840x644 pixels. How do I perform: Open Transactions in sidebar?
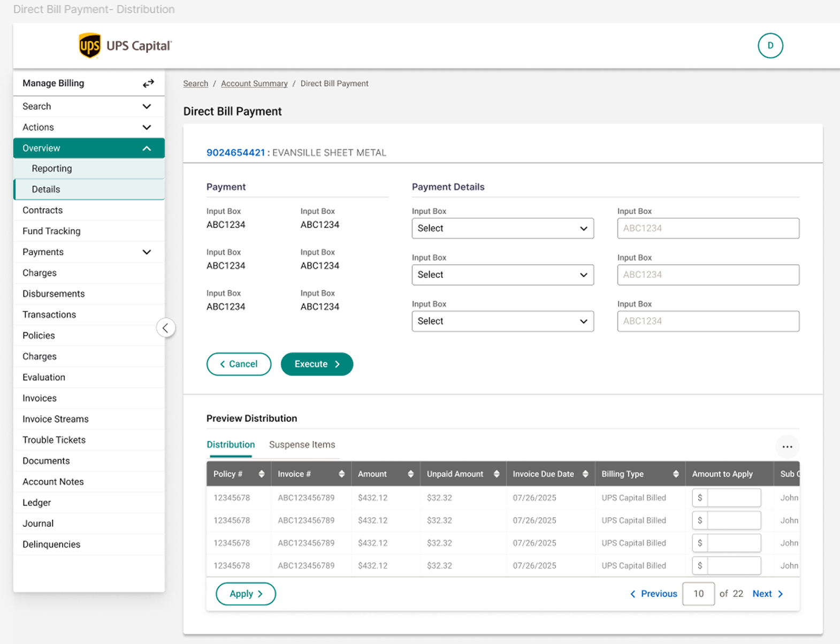89,315
